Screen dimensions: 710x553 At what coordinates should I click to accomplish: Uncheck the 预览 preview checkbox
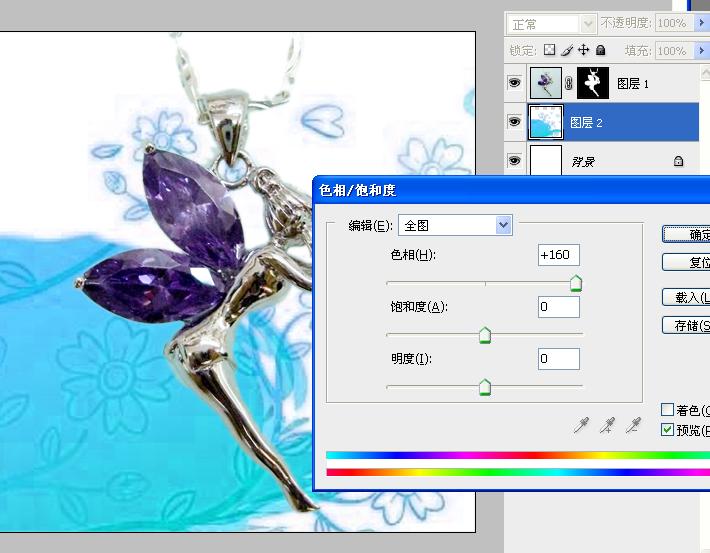667,429
